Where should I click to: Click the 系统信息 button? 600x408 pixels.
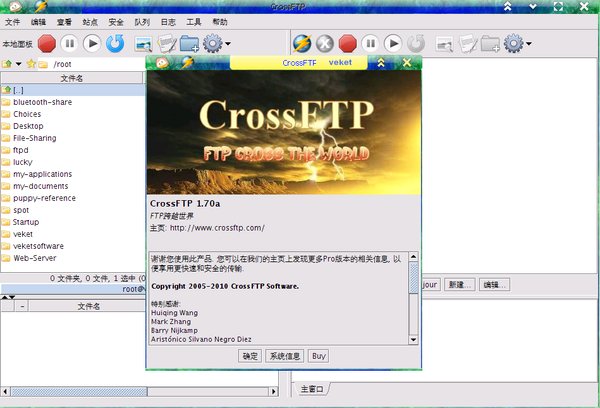(x=285, y=356)
